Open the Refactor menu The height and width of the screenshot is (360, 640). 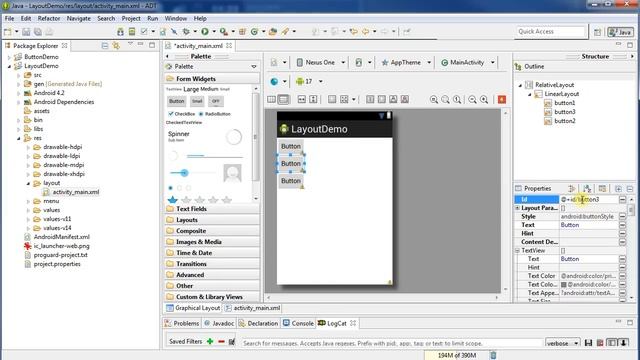click(x=49, y=18)
